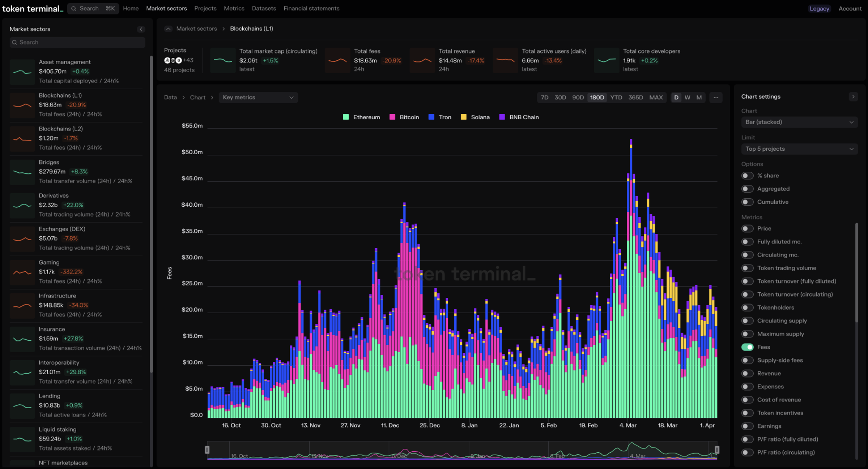Image resolution: width=868 pixels, height=469 pixels.
Task: Enable the Revenue metric toggle
Action: click(748, 373)
